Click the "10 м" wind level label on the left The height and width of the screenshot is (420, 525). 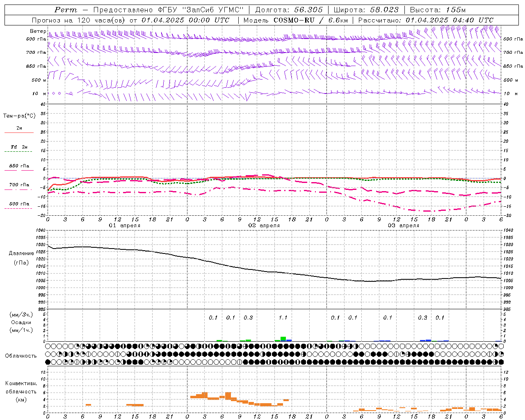tap(39, 94)
